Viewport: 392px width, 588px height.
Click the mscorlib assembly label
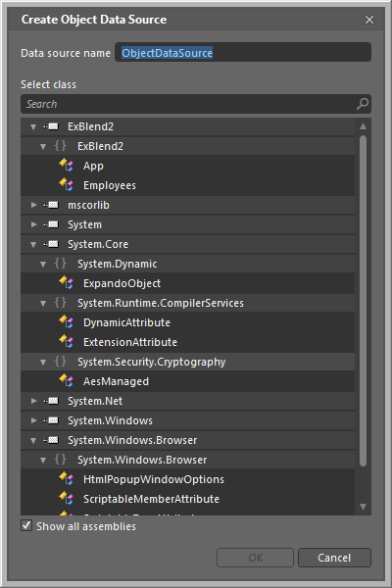pos(88,205)
